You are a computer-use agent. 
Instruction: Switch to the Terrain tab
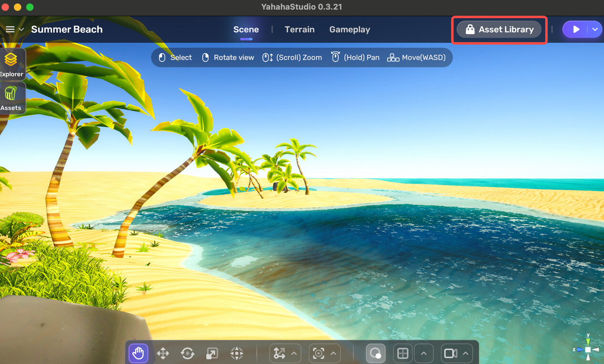[300, 30]
